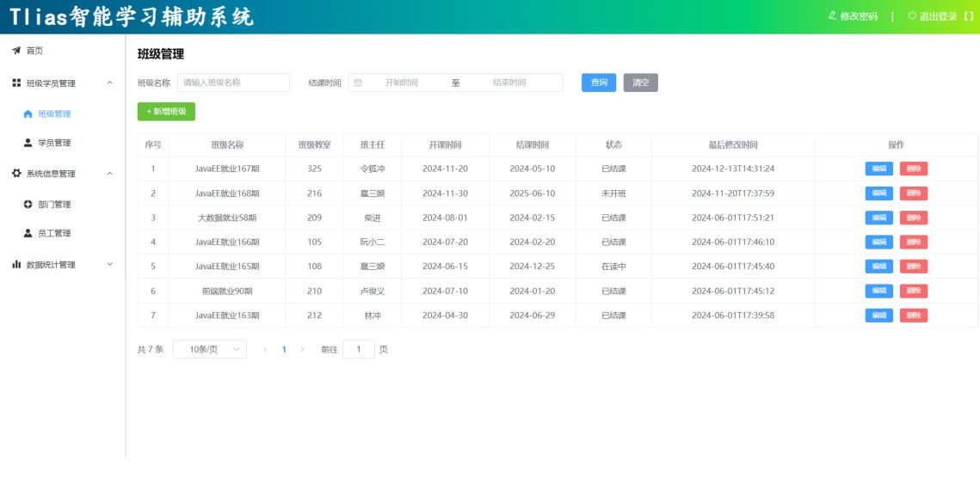Image resolution: width=980 pixels, height=479 pixels.
Task: Click the blue 查询 button
Action: point(599,83)
